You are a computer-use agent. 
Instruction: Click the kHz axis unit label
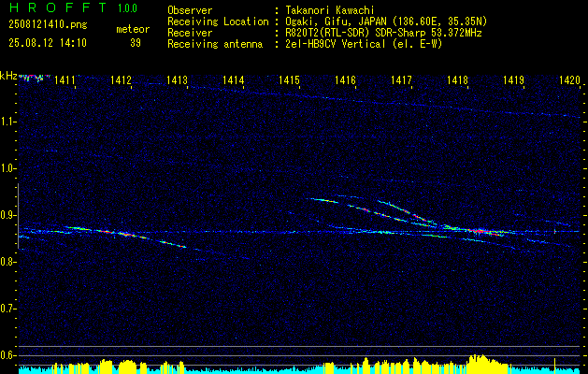tap(8, 76)
